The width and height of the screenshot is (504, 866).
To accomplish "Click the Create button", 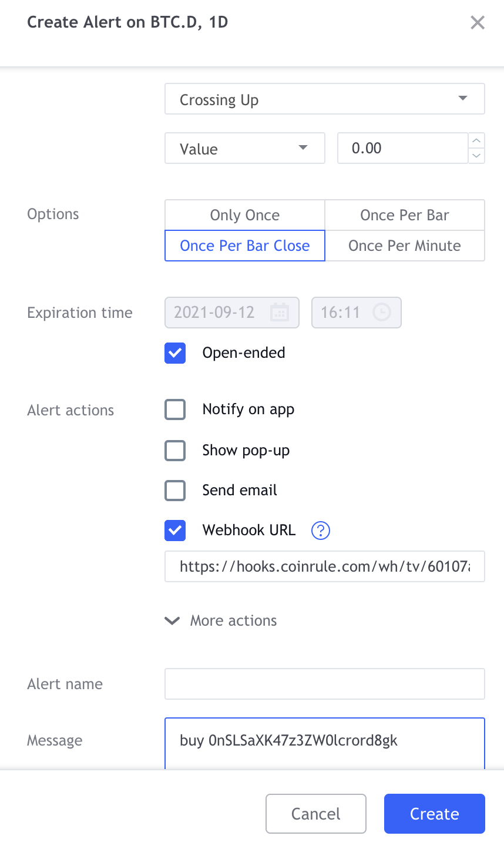I will [x=435, y=814].
